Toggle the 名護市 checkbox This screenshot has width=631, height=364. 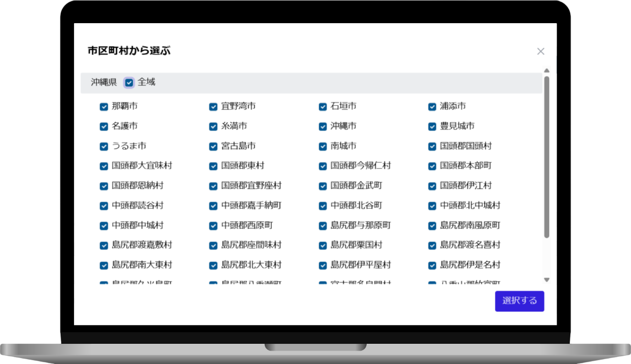(x=104, y=127)
